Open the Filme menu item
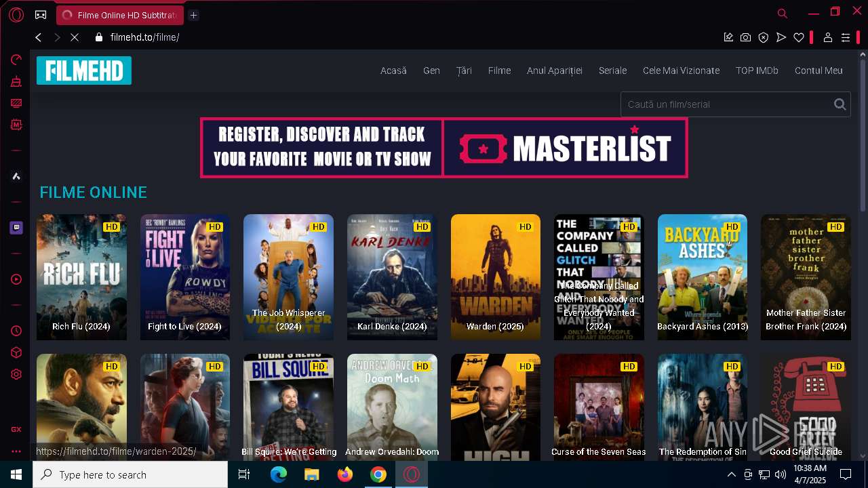The image size is (868, 488). [x=499, y=70]
